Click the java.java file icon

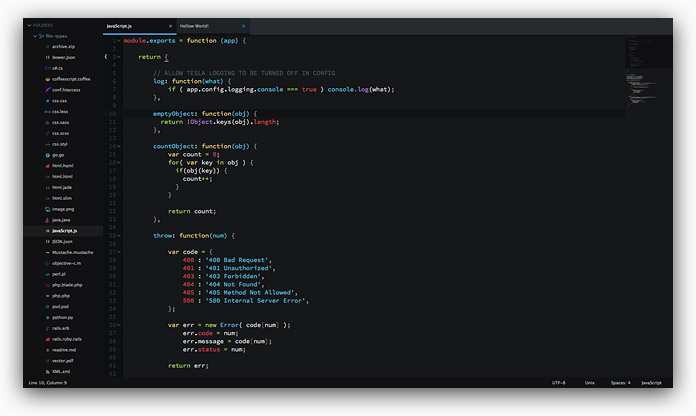47,220
